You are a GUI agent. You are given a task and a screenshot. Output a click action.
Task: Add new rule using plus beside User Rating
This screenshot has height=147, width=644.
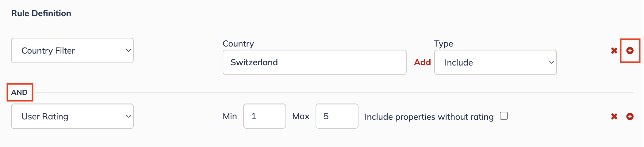pyautogui.click(x=630, y=116)
